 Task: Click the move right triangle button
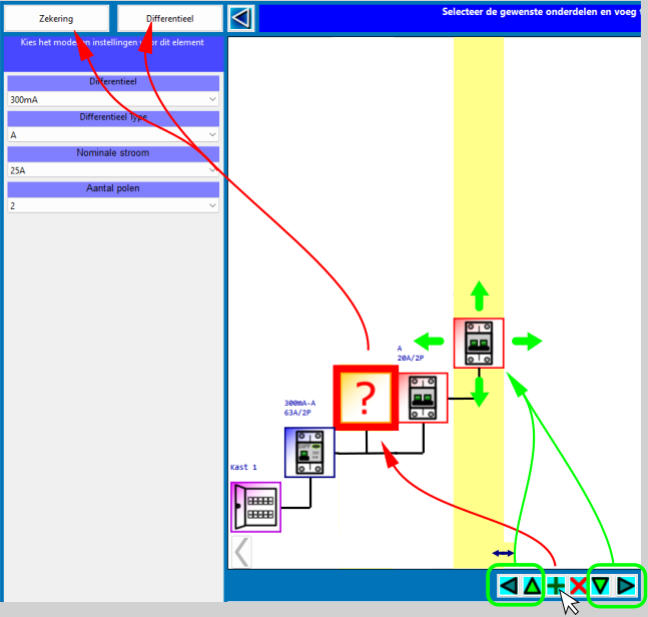pos(626,586)
